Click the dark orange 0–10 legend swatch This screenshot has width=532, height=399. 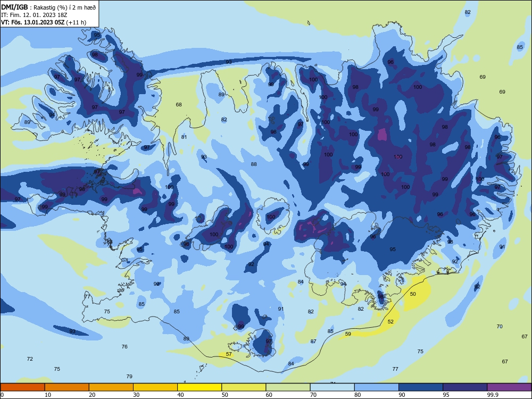pyautogui.click(x=22, y=387)
